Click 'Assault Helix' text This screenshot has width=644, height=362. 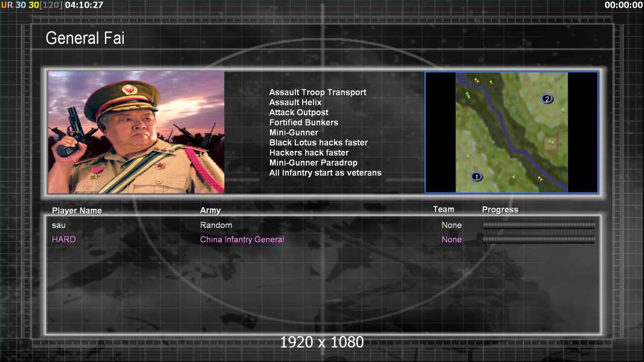[295, 103]
